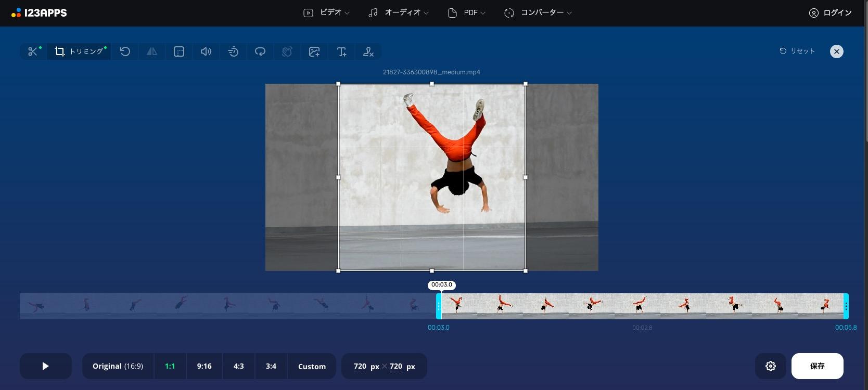Image resolution: width=868 pixels, height=390 pixels.
Task: Click the 123APPS logo
Action: point(39,13)
